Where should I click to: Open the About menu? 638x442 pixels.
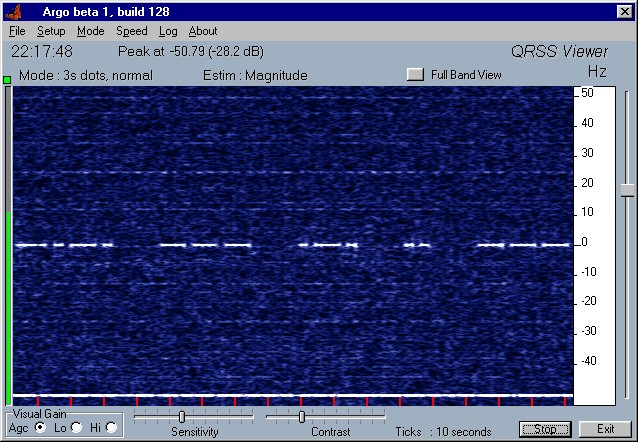(203, 31)
